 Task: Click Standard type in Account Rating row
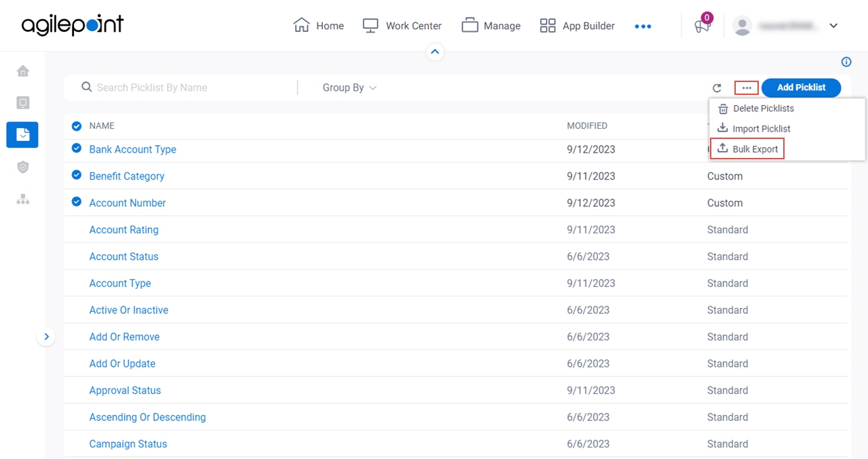[x=728, y=230]
